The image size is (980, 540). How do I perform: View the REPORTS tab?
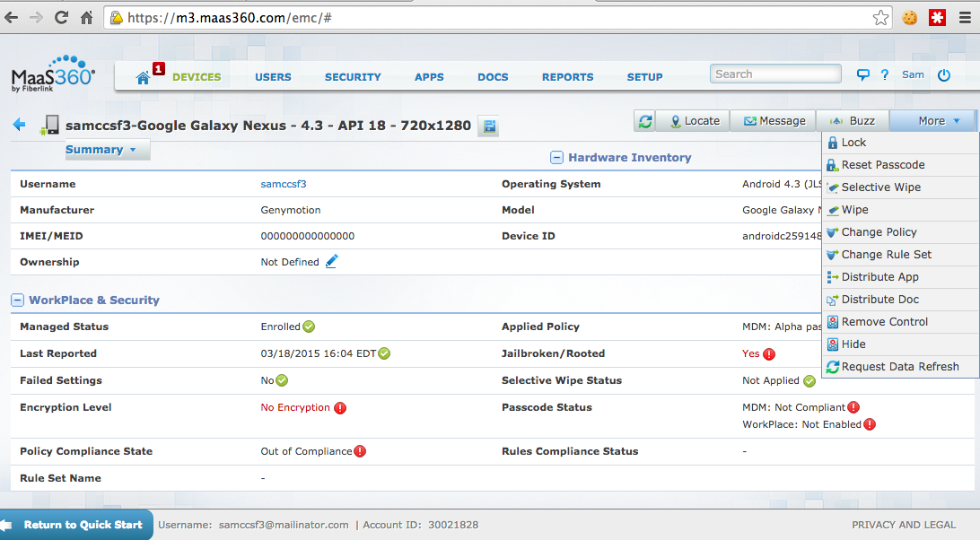(567, 77)
